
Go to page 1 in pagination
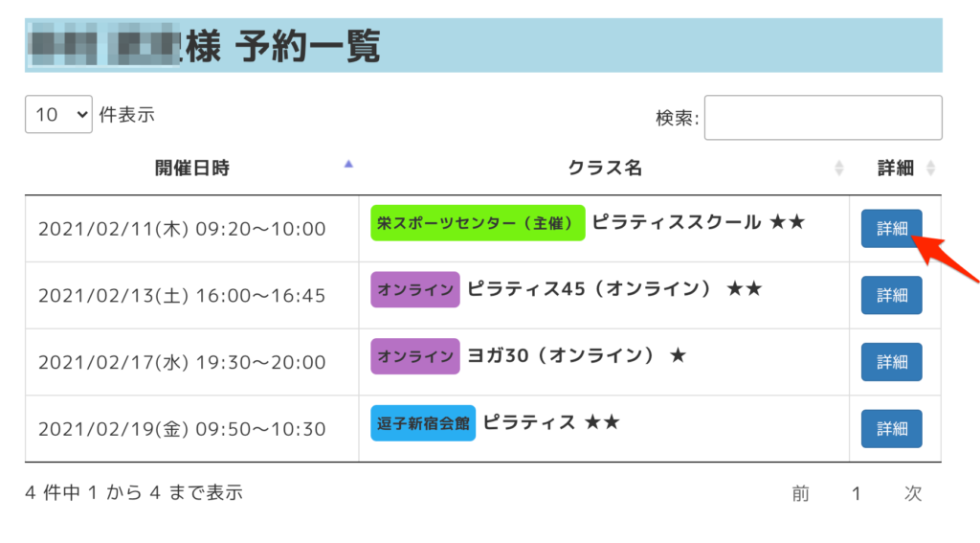(x=857, y=493)
